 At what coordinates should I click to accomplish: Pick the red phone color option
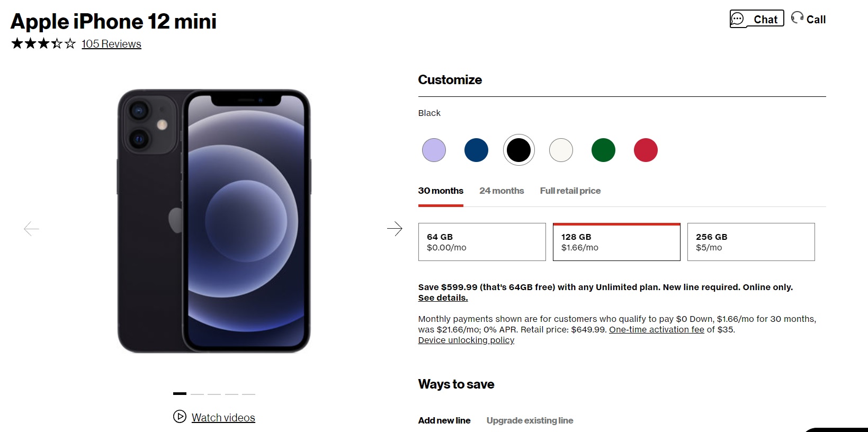click(646, 150)
